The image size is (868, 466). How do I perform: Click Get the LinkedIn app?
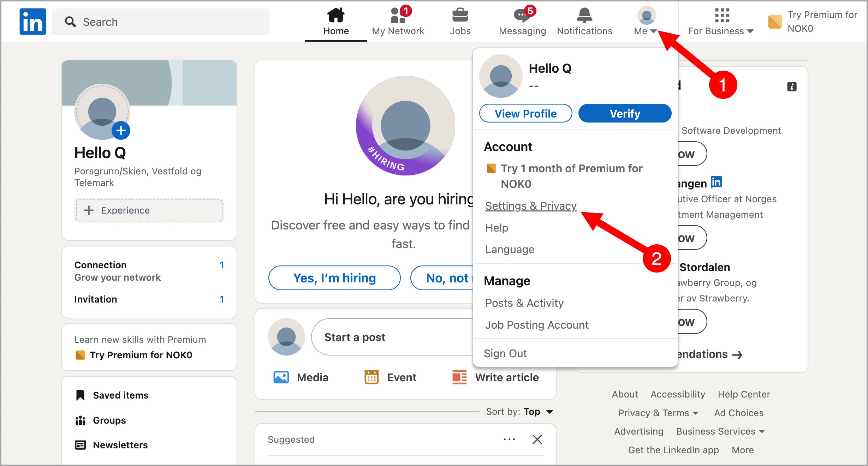pos(673,450)
